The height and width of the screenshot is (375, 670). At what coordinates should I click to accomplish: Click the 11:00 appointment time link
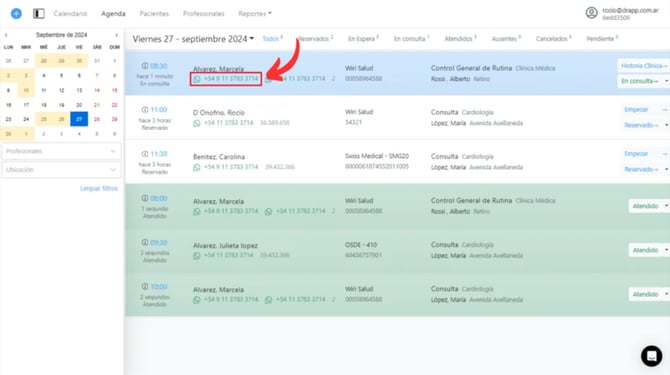pos(159,110)
